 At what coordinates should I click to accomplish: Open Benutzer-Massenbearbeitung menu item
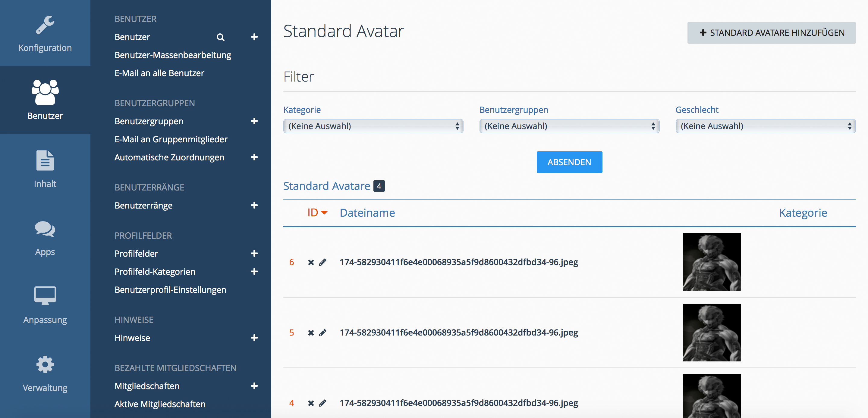click(x=172, y=55)
